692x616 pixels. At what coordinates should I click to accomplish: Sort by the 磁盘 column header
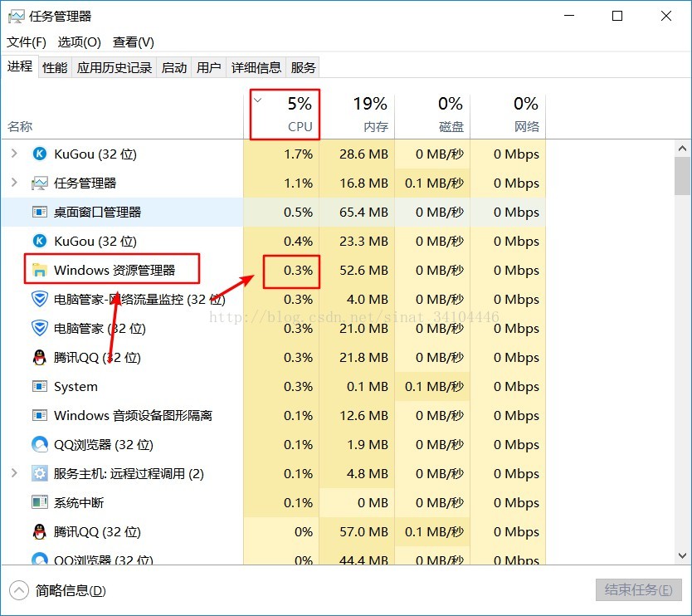(x=432, y=115)
